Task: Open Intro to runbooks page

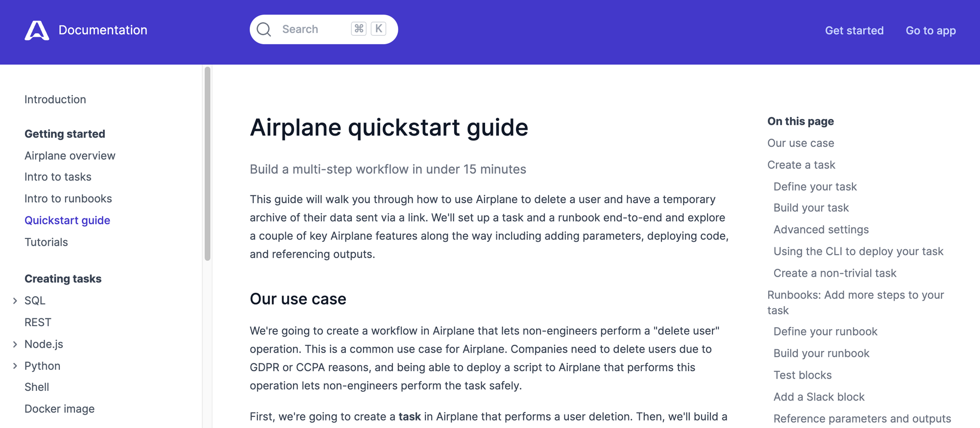Action: click(x=68, y=198)
